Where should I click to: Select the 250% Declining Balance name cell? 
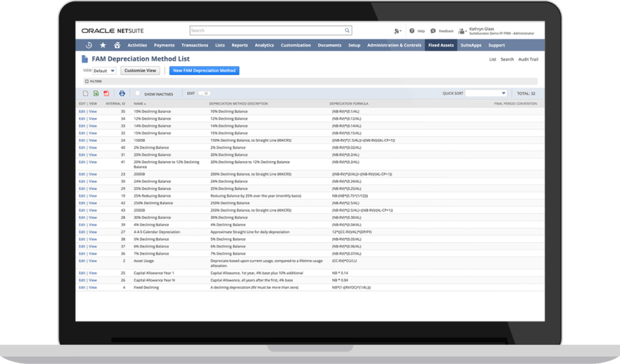pyautogui.click(x=153, y=203)
